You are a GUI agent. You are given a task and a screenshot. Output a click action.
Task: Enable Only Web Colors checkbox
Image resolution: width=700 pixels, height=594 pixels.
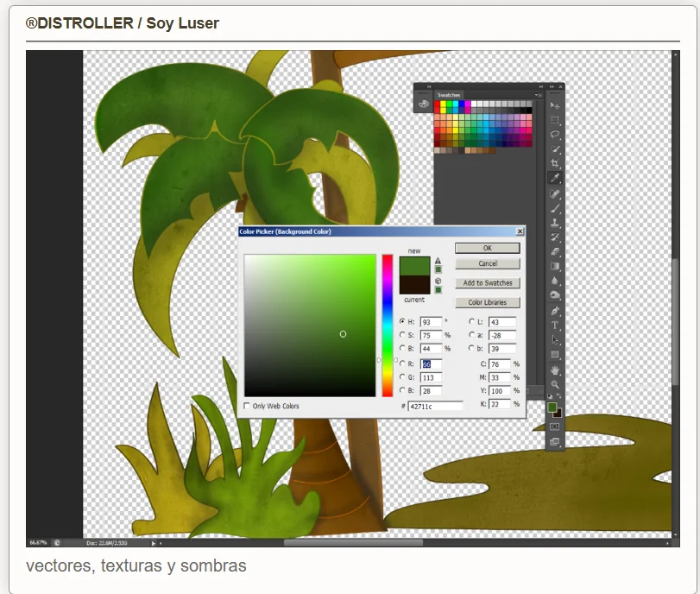click(247, 406)
